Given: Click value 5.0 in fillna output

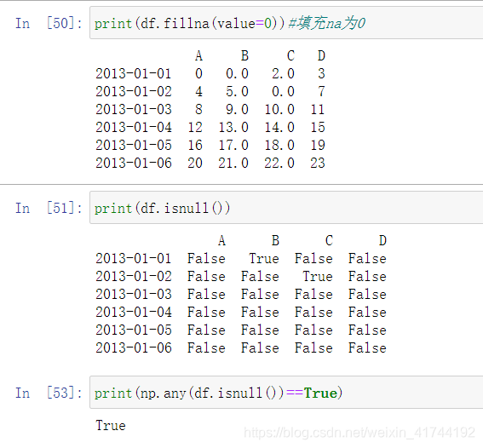Looking at the screenshot, I should 237,91.
